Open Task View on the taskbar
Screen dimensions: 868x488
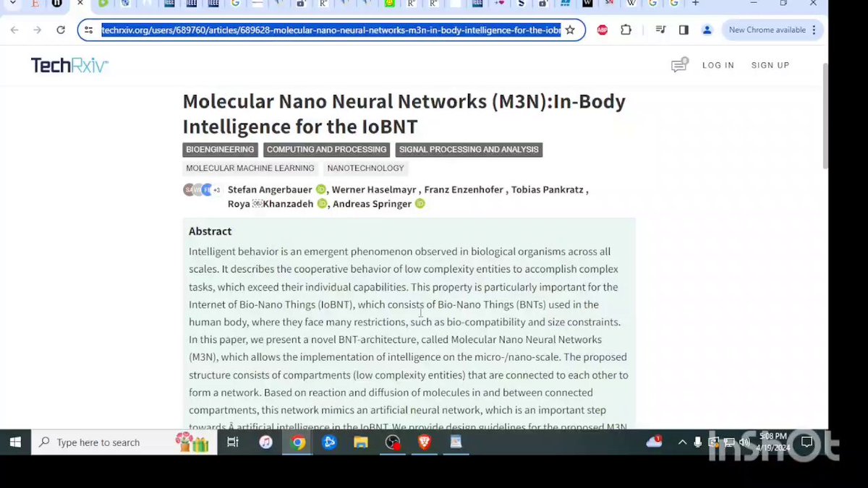click(x=233, y=442)
